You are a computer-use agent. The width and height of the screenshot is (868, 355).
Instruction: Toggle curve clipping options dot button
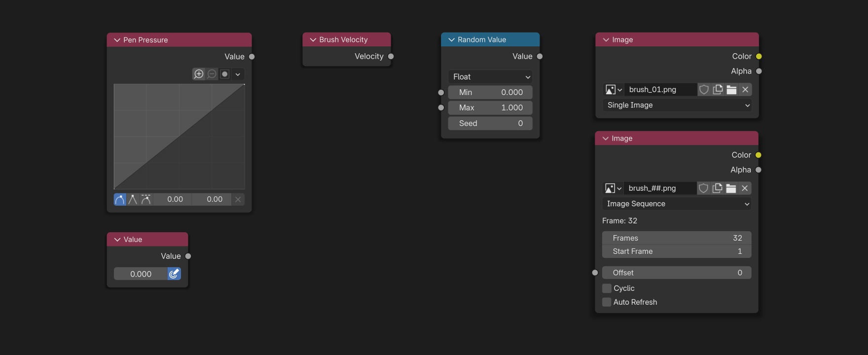(x=225, y=74)
